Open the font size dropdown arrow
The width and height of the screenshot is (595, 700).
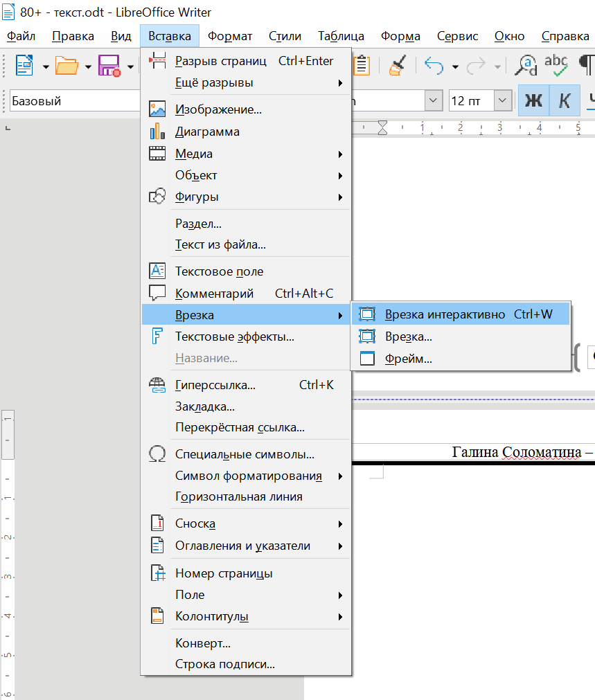tap(503, 100)
